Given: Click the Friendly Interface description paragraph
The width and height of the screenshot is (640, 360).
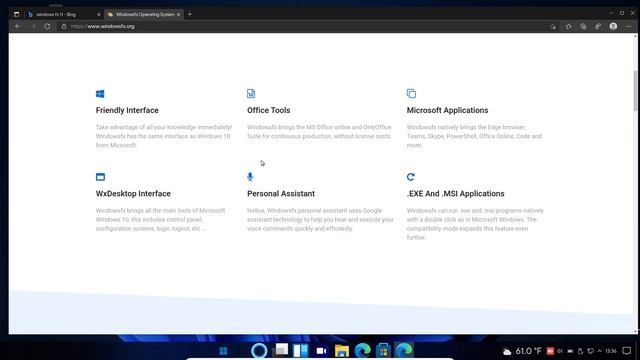Looking at the screenshot, I should point(164,136).
